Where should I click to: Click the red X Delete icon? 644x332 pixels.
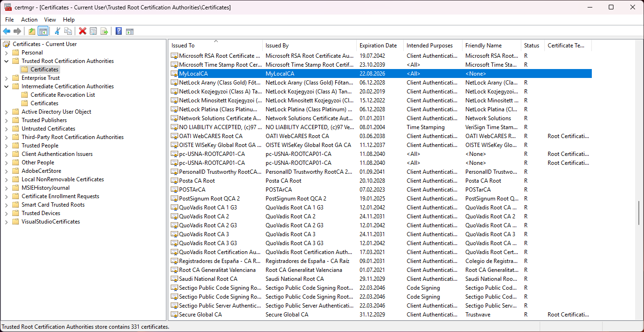click(82, 31)
